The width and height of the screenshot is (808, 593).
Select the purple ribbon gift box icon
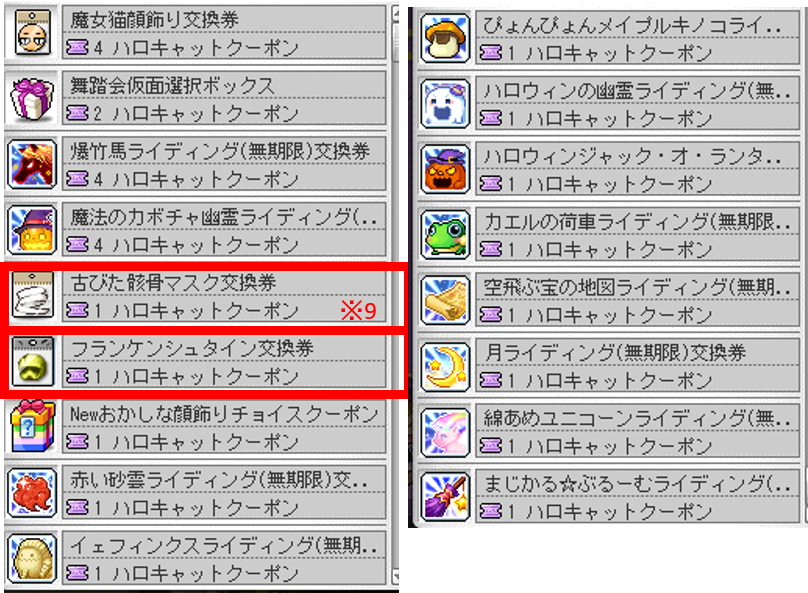pos(32,99)
